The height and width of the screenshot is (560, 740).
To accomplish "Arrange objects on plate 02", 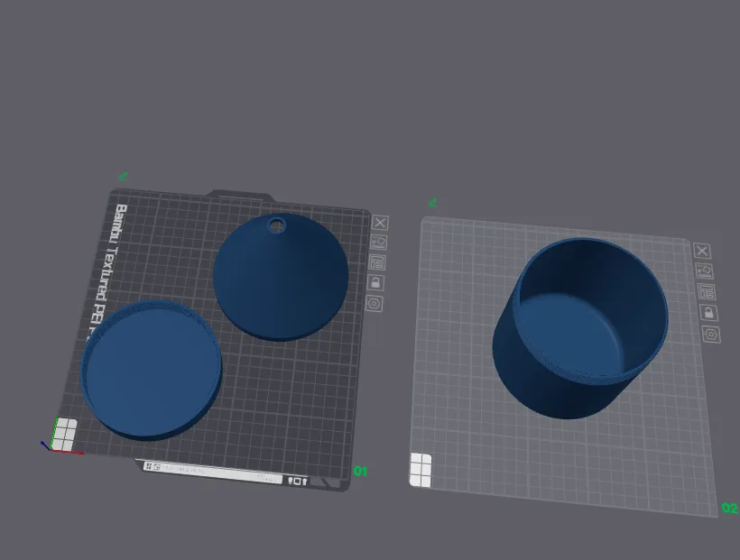I will click(x=707, y=291).
